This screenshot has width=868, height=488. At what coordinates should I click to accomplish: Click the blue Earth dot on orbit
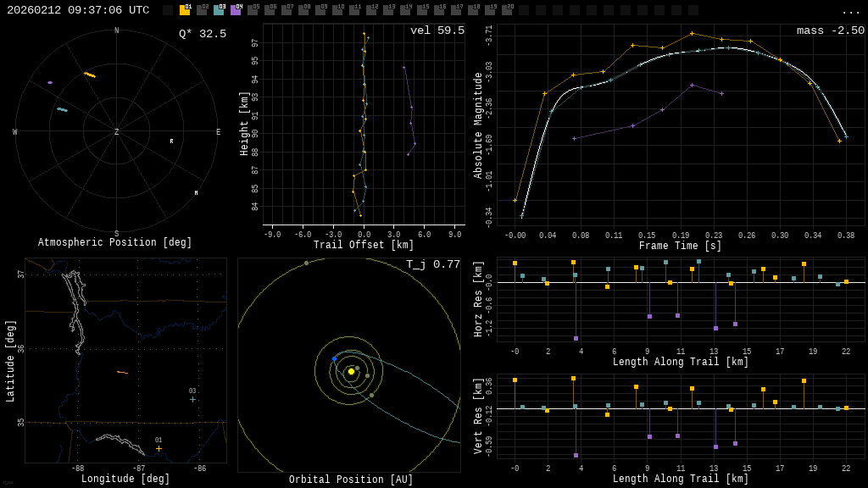tap(334, 359)
